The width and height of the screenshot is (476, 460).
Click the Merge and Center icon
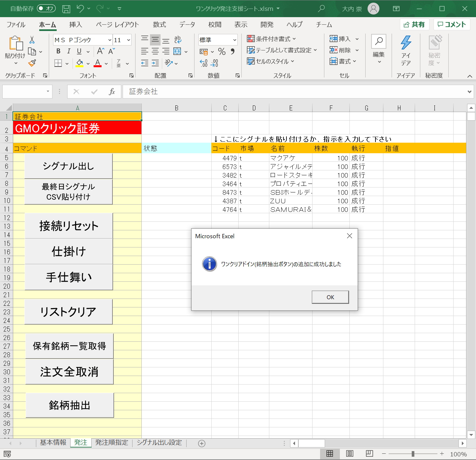(x=177, y=51)
